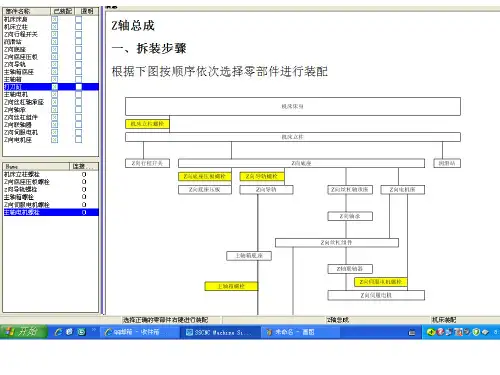Viewport: 500px width, 375px height.
Task: Enable the transparent checkbox for 打刀缸
Action: coord(78,87)
